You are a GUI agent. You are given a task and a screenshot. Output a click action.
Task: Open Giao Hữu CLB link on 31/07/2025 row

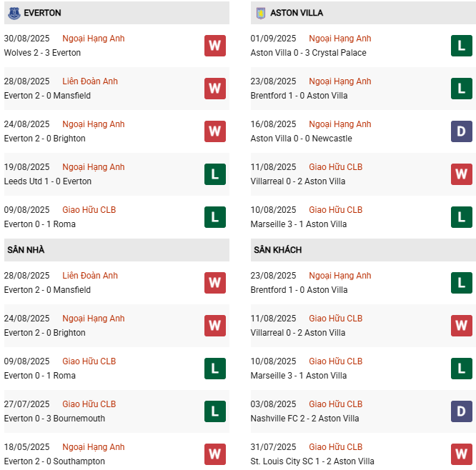[335, 447]
